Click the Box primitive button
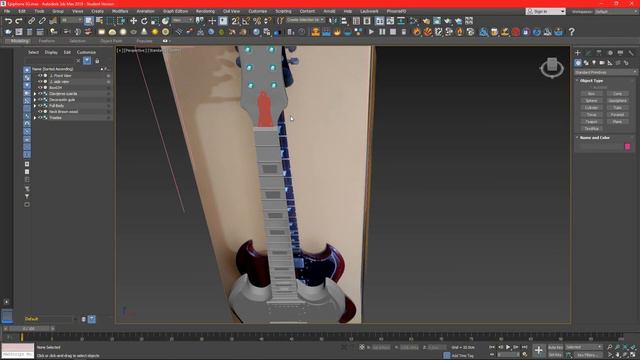Viewport: 640px width, 360px height. [x=591, y=93]
